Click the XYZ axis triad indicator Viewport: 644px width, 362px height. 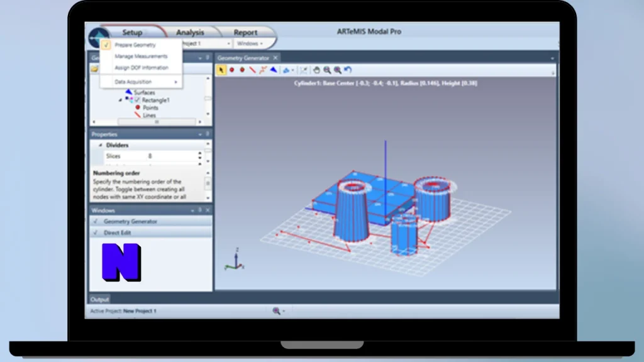(235, 260)
